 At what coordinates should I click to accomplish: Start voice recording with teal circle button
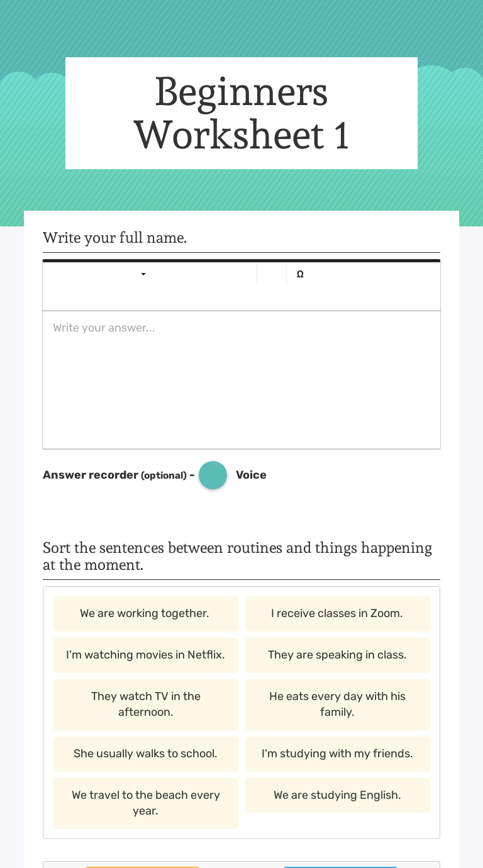[213, 475]
